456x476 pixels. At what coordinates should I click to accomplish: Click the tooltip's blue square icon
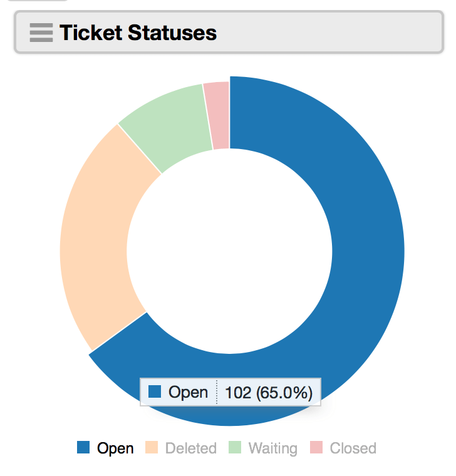155,391
